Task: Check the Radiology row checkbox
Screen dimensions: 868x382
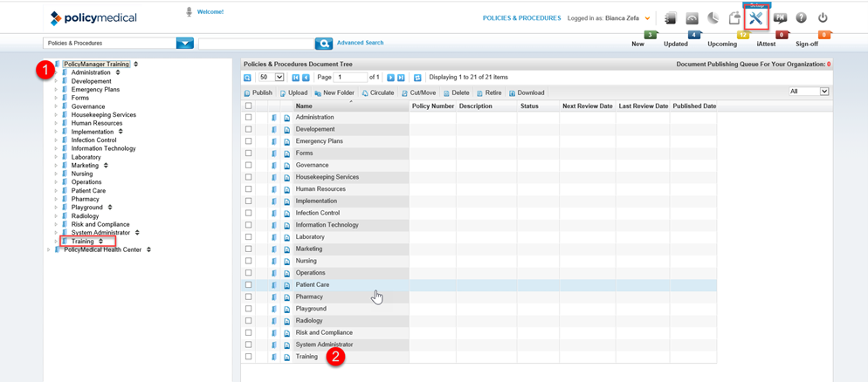Action: click(x=249, y=321)
